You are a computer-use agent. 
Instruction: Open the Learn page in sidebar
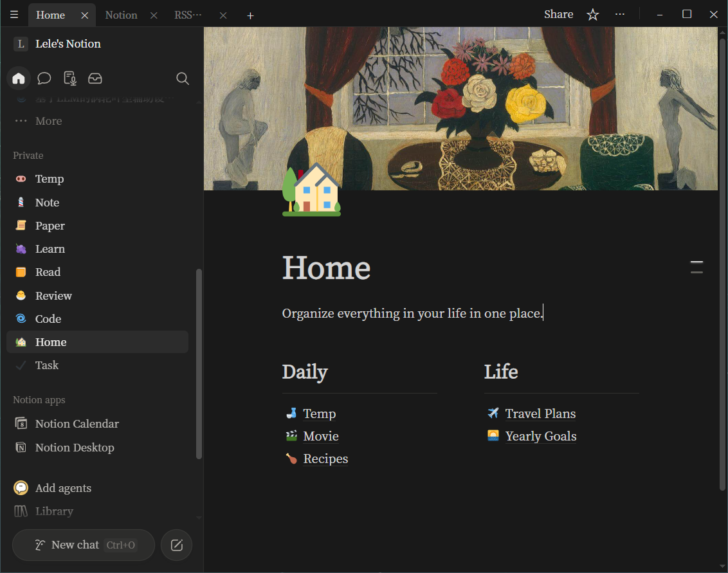pos(98,249)
